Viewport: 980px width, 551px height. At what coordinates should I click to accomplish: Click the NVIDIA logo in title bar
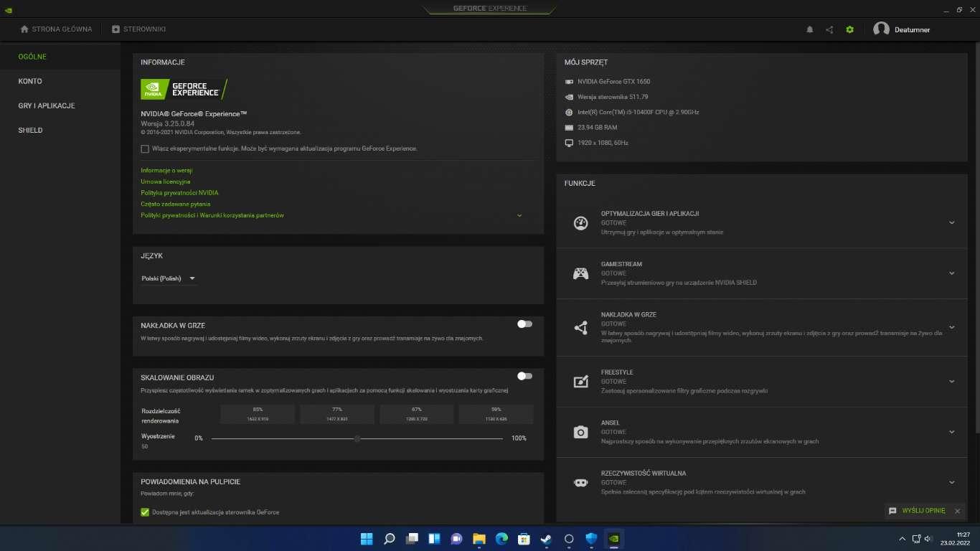(7, 9)
